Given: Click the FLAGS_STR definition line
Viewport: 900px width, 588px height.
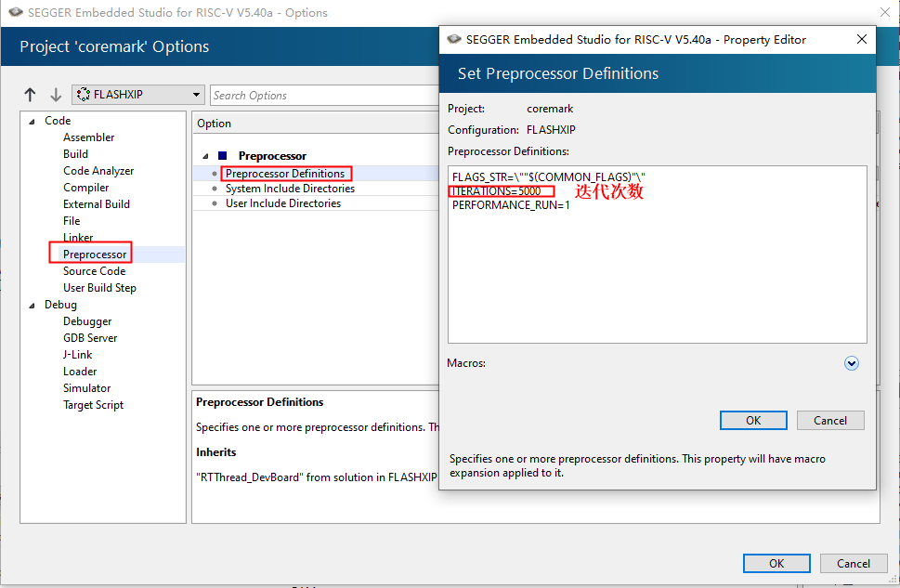Looking at the screenshot, I should [x=549, y=176].
